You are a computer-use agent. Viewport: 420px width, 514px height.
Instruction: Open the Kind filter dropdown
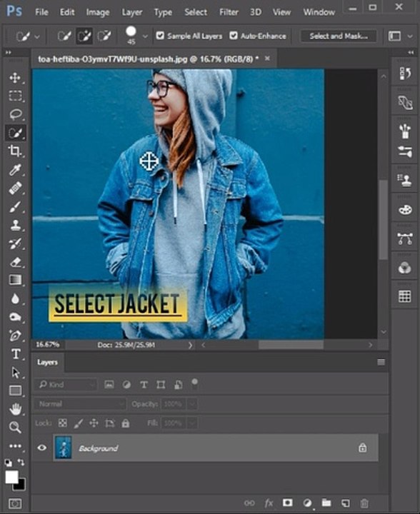[66, 385]
